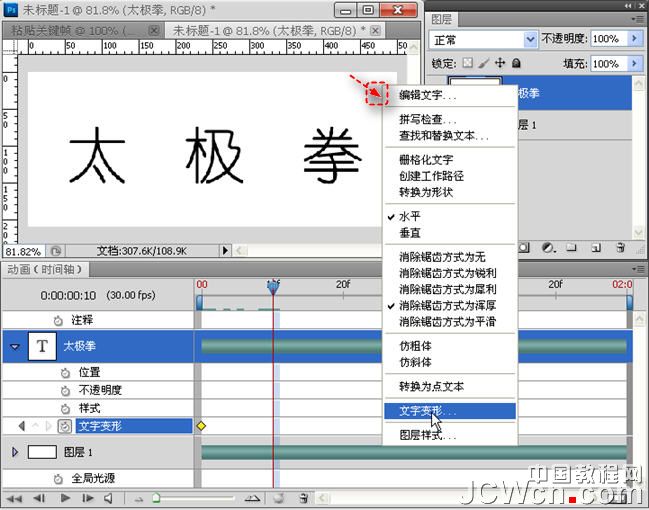Open document status info arrow menu
649x510 pixels.
tap(225, 250)
